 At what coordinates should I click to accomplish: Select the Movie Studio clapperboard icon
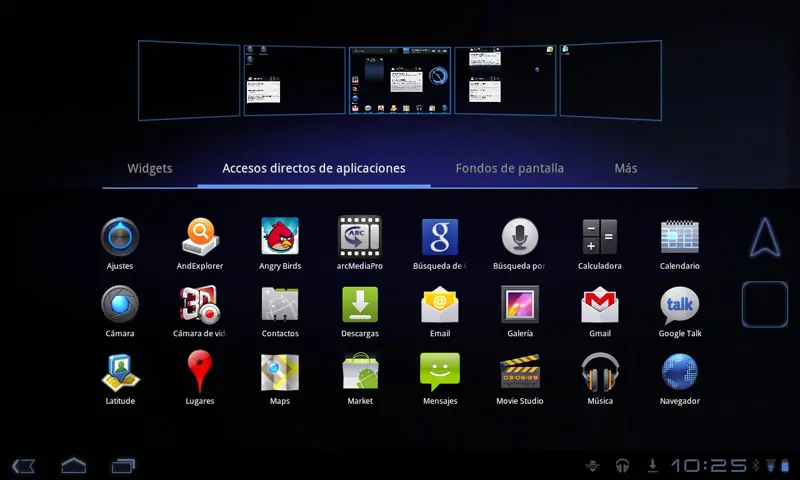pyautogui.click(x=520, y=372)
